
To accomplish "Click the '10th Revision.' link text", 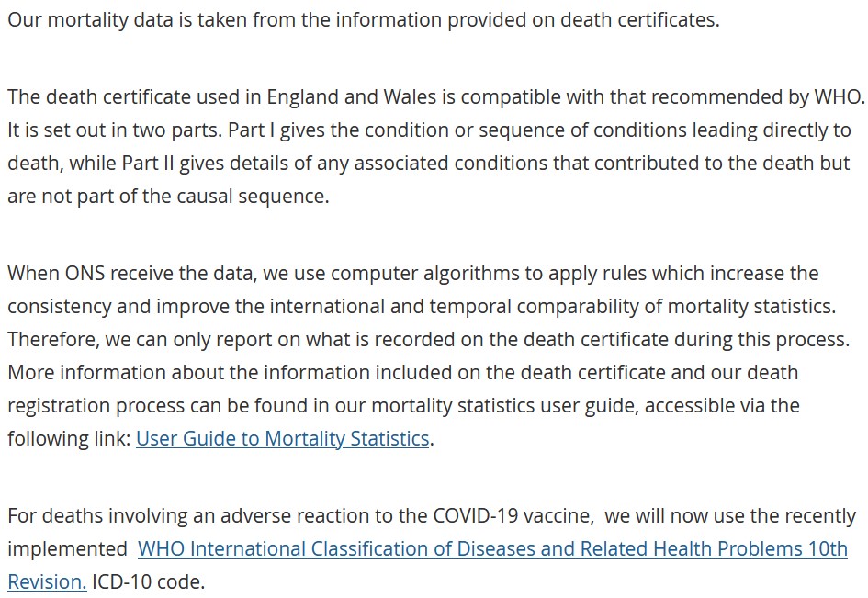I will (47, 581).
